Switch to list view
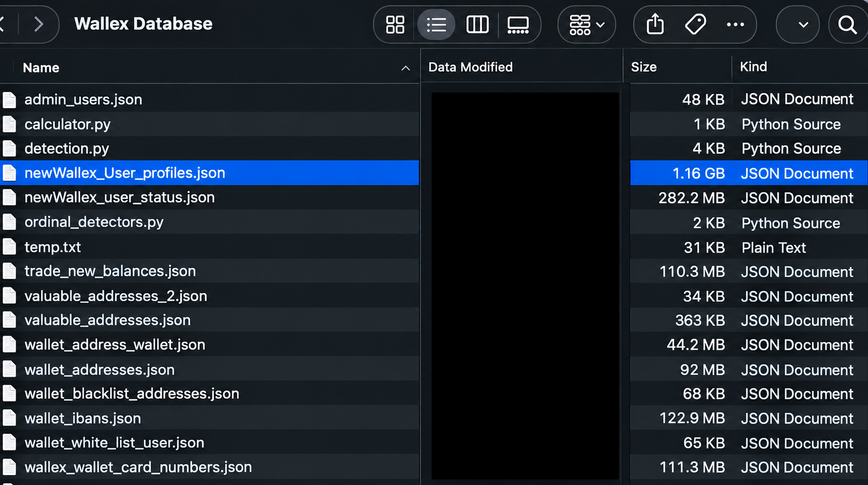 pyautogui.click(x=436, y=24)
